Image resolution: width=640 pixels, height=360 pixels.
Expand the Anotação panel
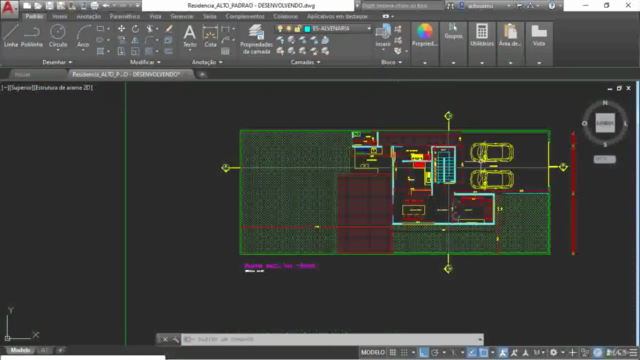[207, 62]
